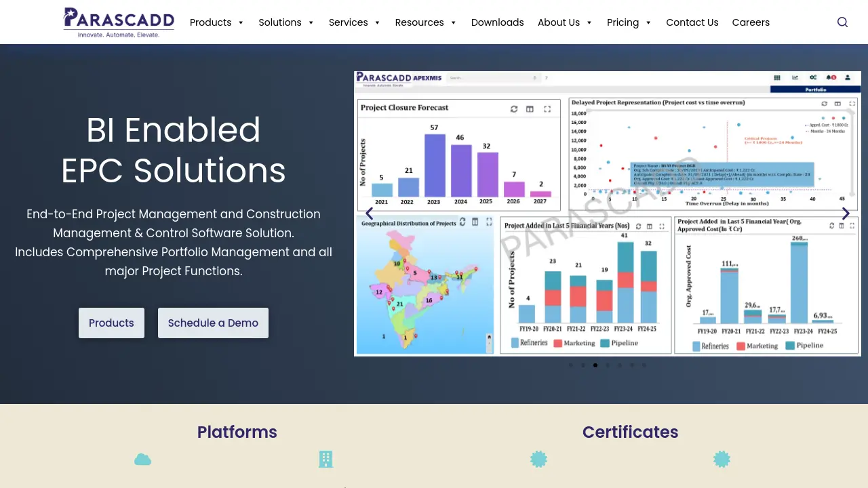
Task: Open the Careers menu item
Action: coord(751,22)
